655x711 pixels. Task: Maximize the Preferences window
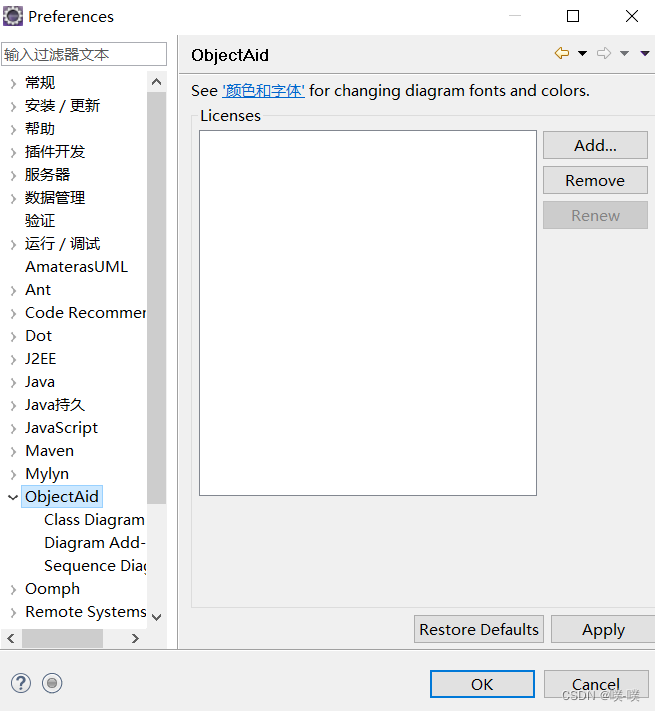click(573, 16)
